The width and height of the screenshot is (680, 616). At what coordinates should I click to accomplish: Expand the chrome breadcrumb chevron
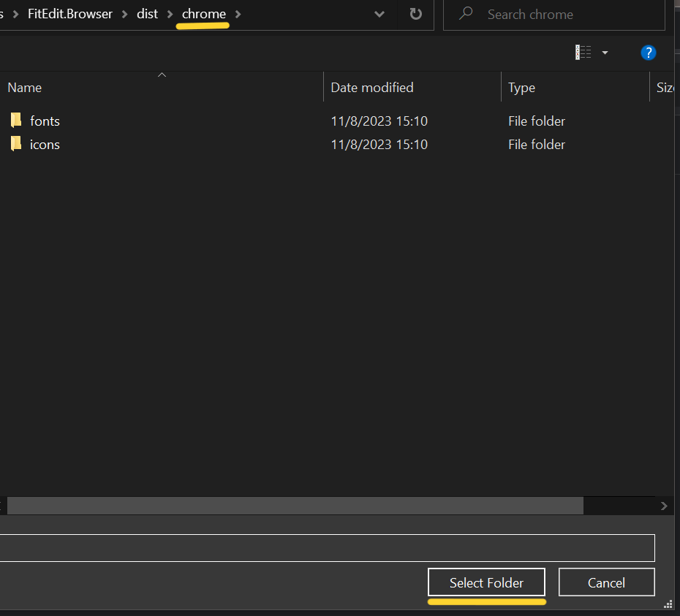pyautogui.click(x=238, y=14)
